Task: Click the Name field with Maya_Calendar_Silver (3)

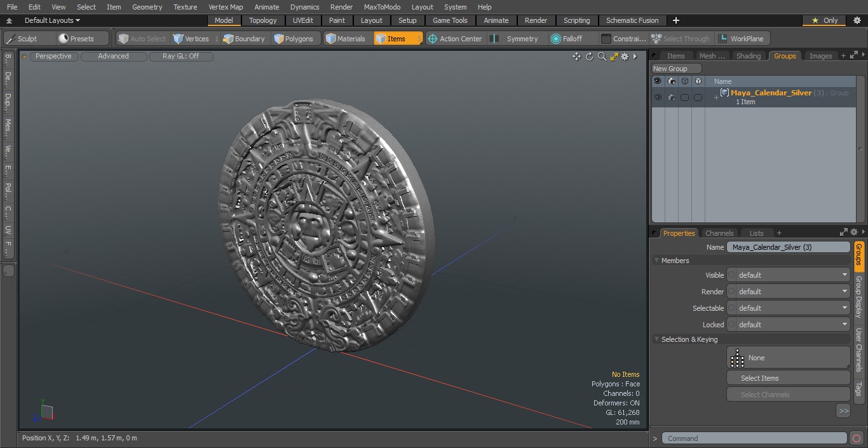Action: tap(788, 247)
